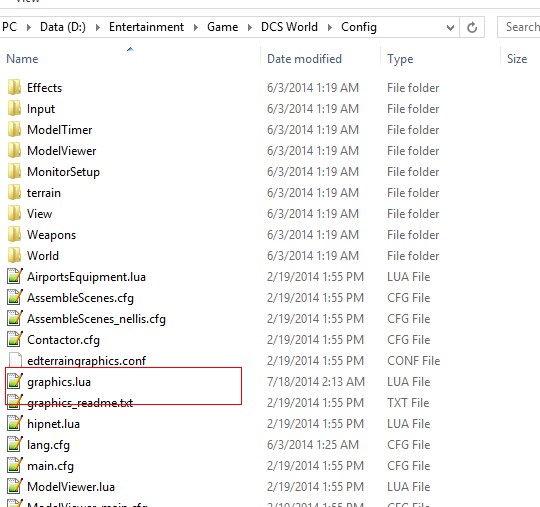Sort files by Date modified column
The height and width of the screenshot is (507, 540).
coord(304,59)
